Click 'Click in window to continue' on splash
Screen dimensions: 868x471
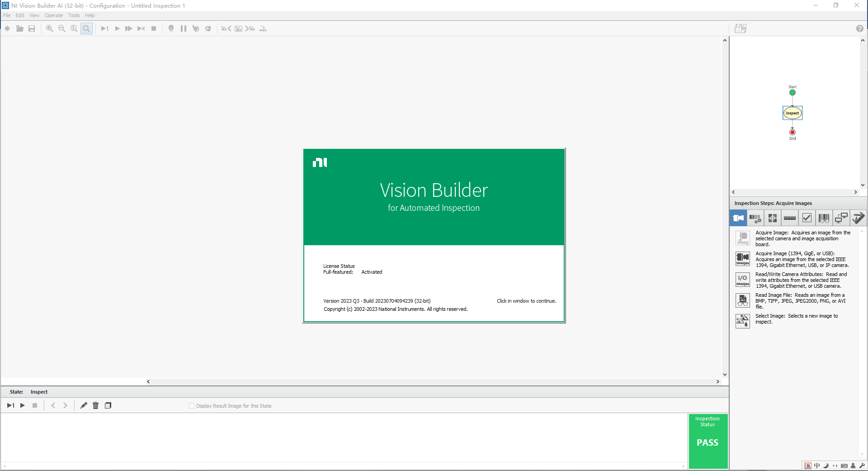point(526,301)
